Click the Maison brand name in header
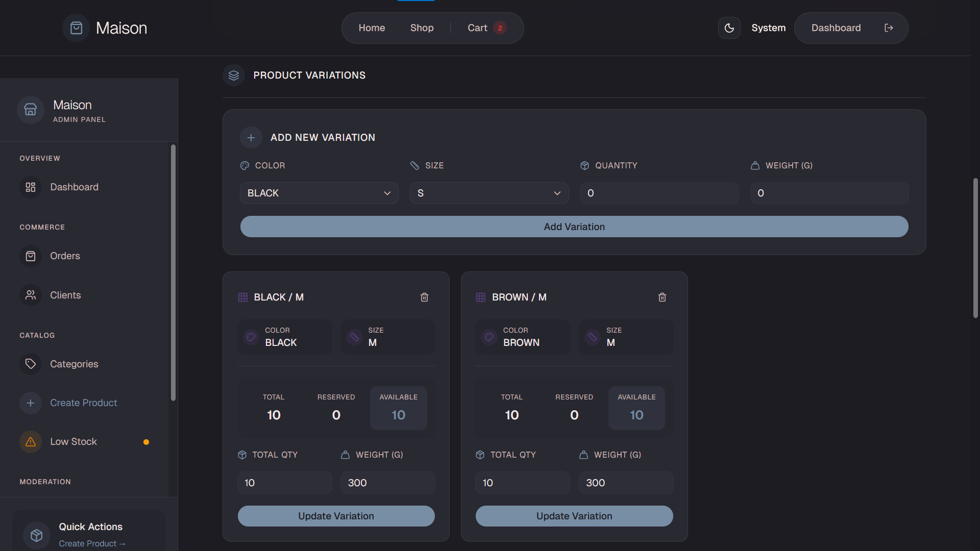The width and height of the screenshot is (980, 551). (121, 28)
